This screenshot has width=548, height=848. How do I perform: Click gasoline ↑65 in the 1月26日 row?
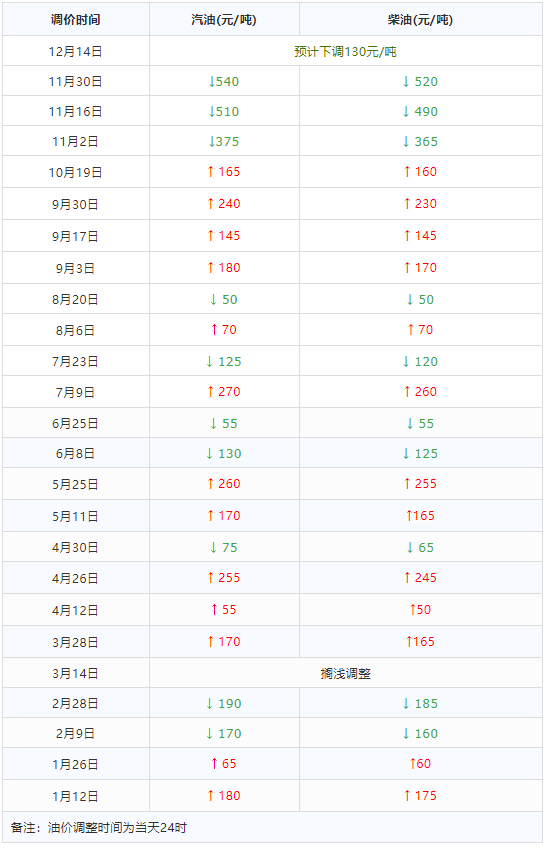tap(224, 764)
